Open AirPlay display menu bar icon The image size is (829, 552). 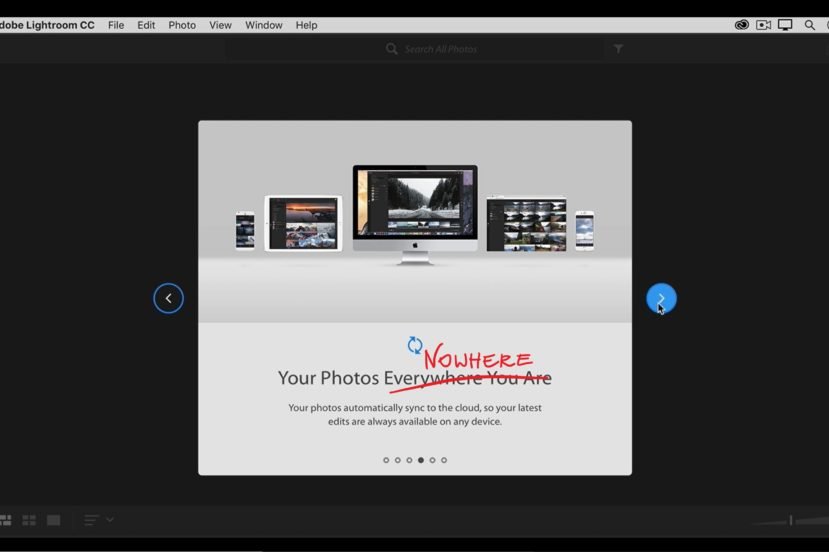pos(785,25)
